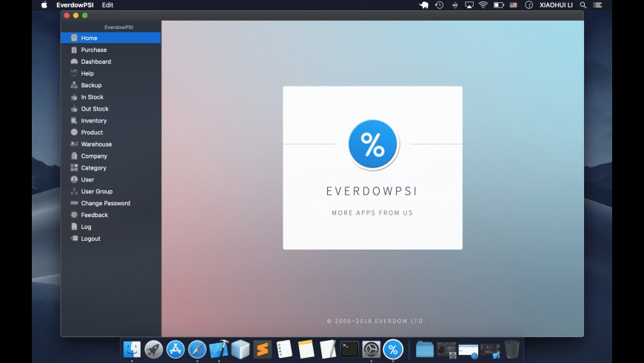Open Sublime Text from the Dock
Image resolution: width=644 pixels, height=363 pixels.
point(263,350)
